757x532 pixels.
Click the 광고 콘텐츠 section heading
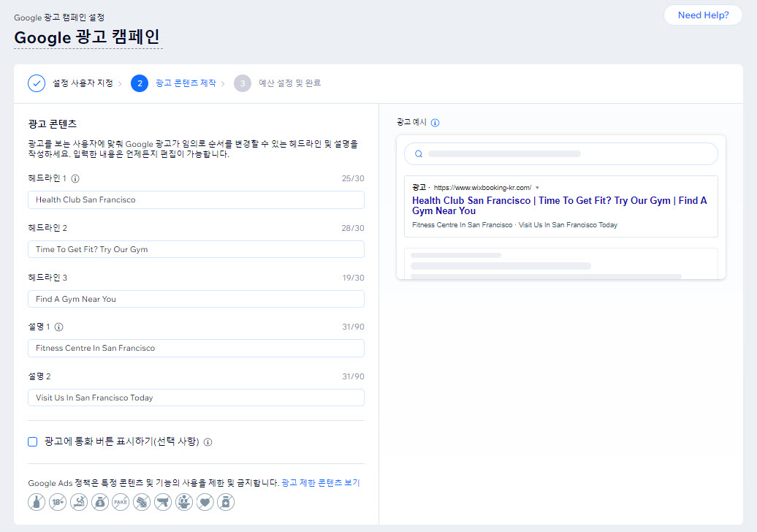52,124
